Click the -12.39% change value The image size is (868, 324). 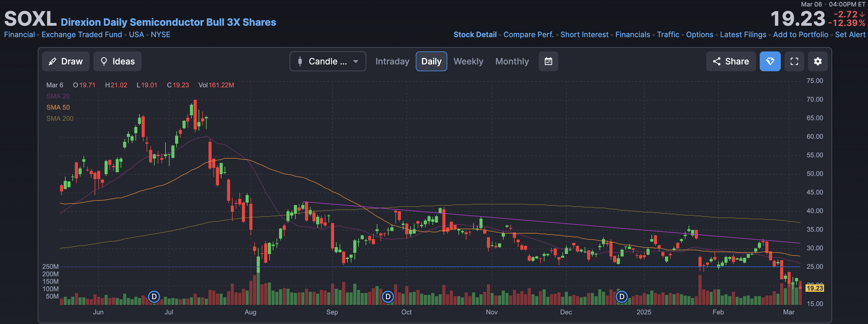846,23
